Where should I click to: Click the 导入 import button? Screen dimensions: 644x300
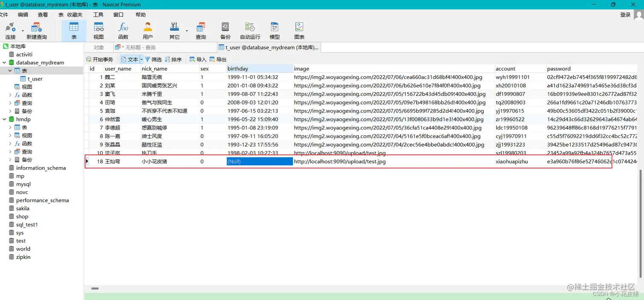tap(198, 60)
